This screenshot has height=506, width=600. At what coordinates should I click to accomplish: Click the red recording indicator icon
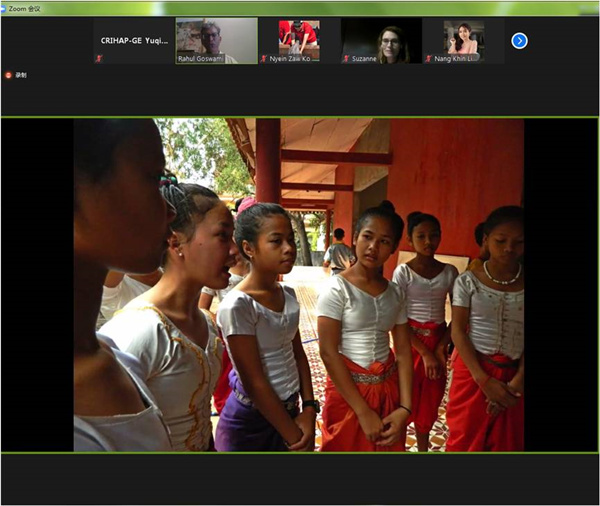8,75
